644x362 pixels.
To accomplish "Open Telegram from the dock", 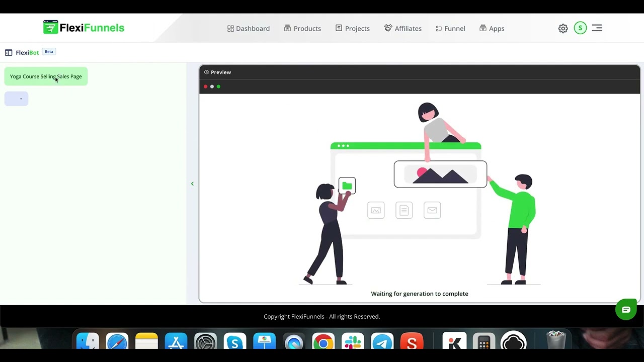I will click(x=382, y=341).
